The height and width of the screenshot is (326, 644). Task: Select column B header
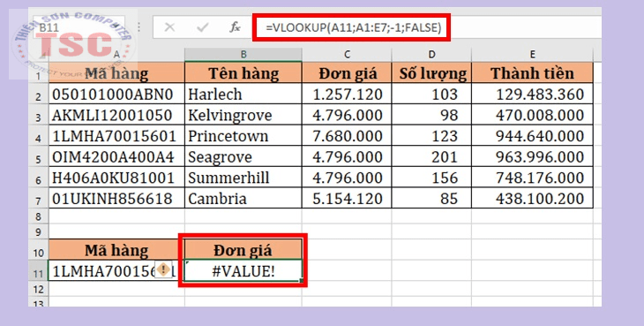click(243, 55)
